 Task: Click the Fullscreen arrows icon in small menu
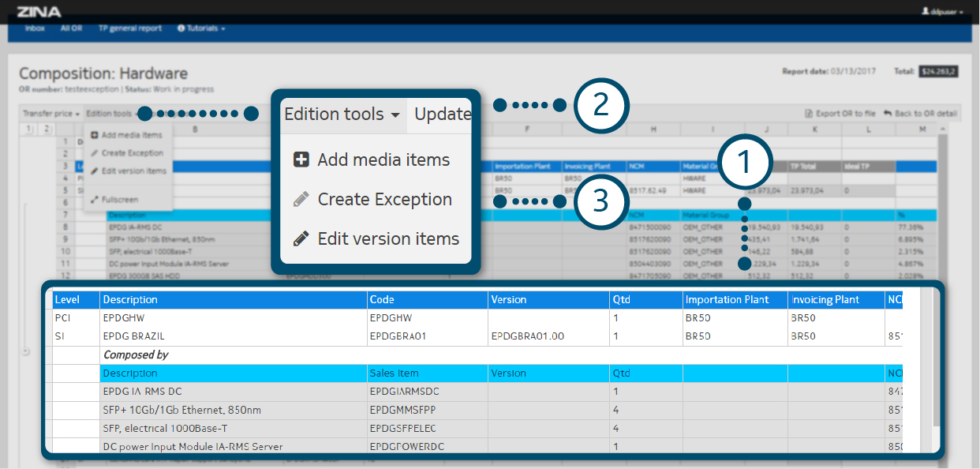coord(95,200)
